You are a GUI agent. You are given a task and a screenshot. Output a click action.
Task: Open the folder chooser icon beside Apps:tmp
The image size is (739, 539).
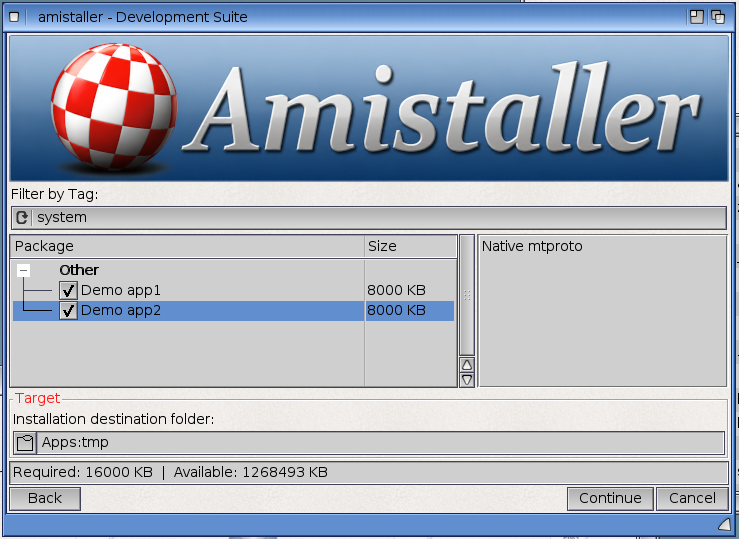(x=25, y=443)
